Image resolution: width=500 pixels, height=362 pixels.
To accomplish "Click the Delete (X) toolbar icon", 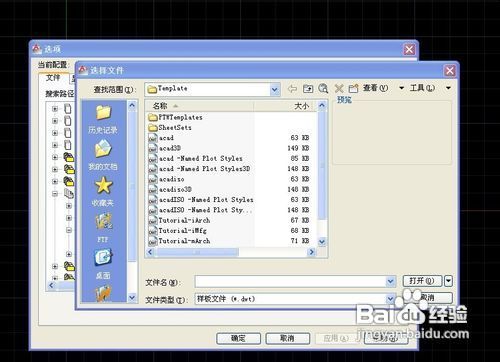I will (x=339, y=89).
